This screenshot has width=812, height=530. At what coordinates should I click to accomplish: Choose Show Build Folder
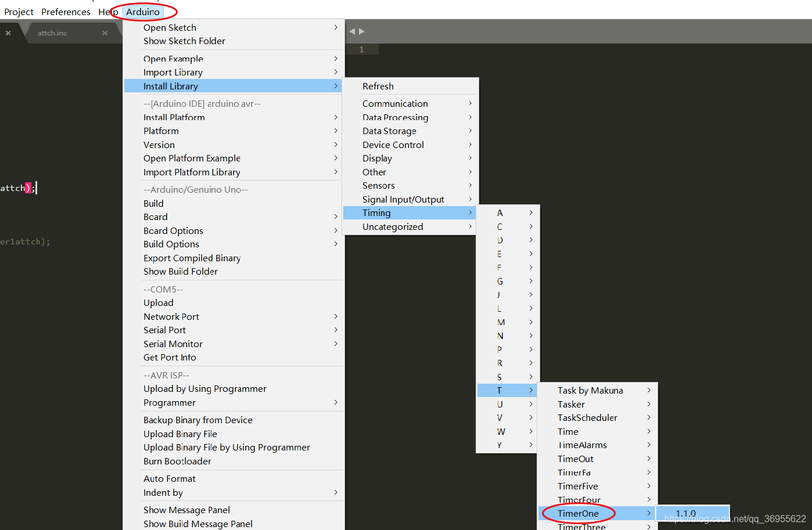click(x=233, y=272)
